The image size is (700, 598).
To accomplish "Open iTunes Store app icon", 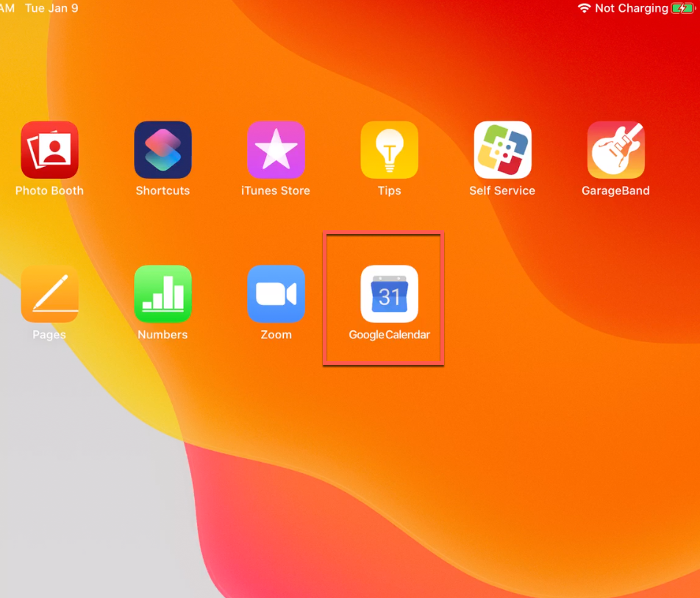I will [x=276, y=149].
